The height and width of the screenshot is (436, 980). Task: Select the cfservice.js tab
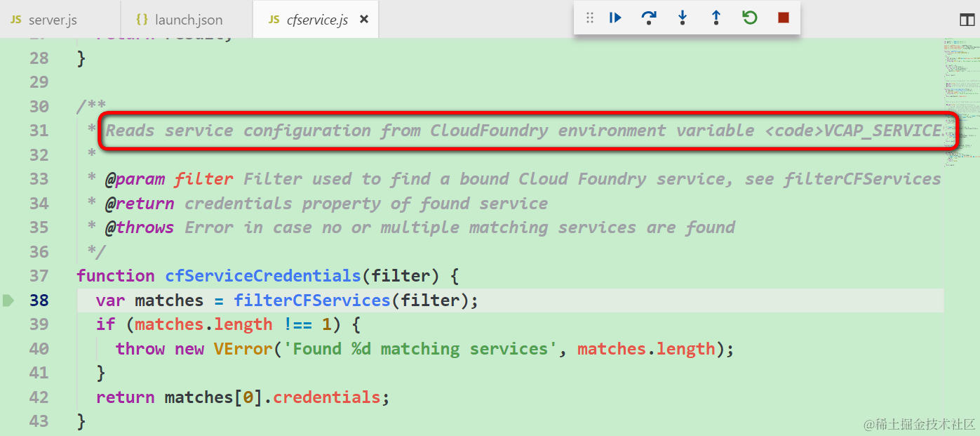click(x=317, y=20)
